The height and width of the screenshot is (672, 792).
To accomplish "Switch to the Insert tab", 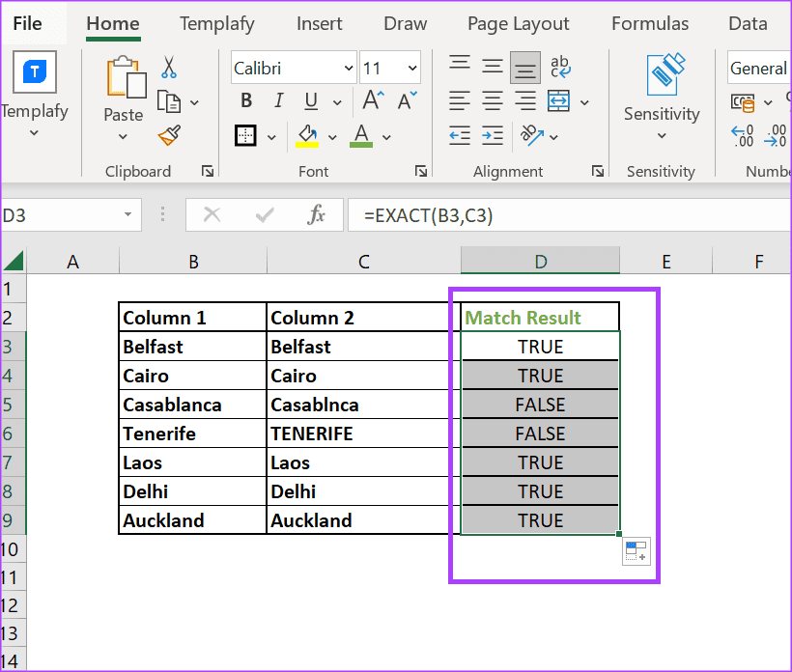I will click(320, 24).
